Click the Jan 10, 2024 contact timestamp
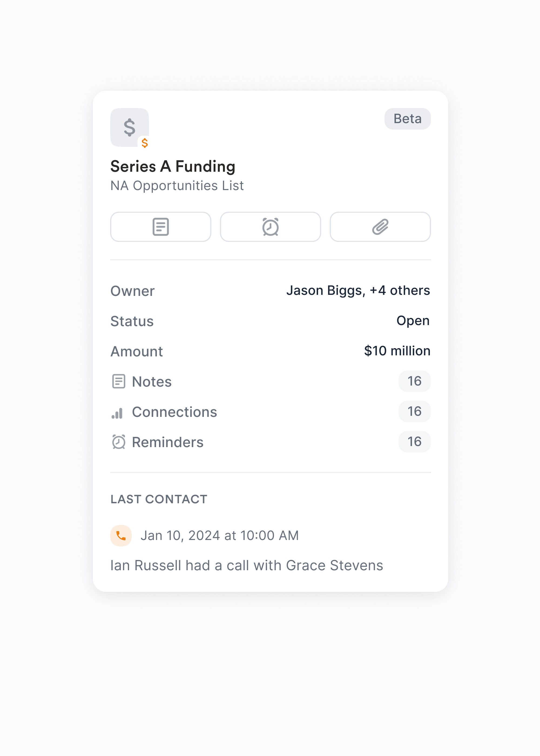540x756 pixels. [220, 536]
